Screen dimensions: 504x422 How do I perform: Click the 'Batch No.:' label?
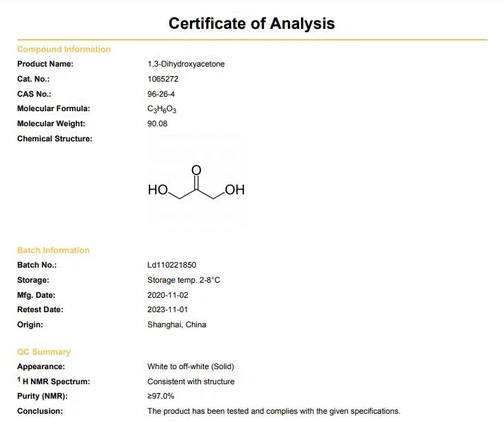click(x=37, y=265)
